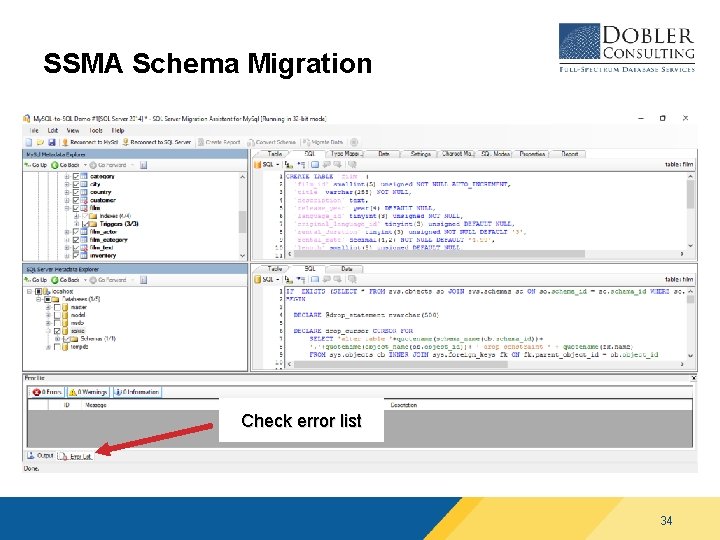This screenshot has width=720, height=540.
Task: Toggle the master database checkbox
Action: [57, 307]
